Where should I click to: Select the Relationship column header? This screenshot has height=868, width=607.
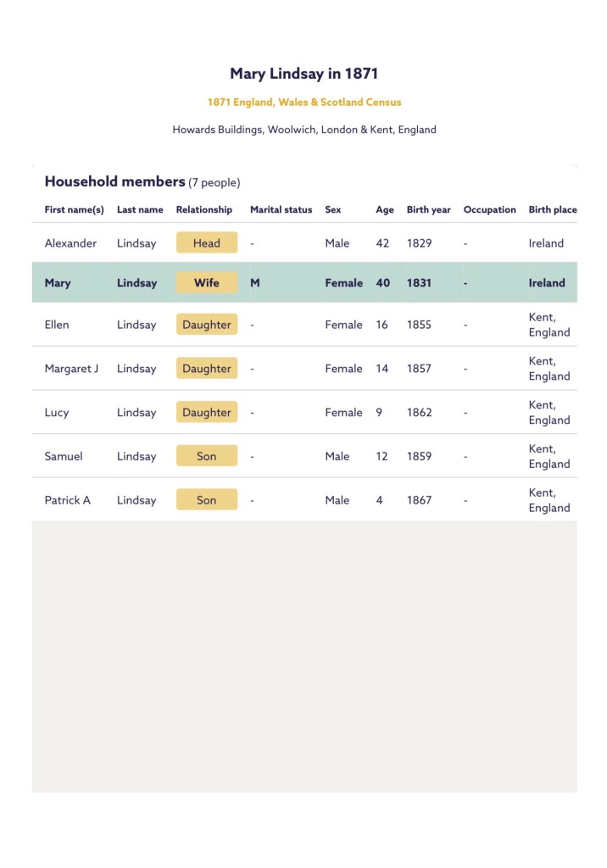click(x=203, y=209)
